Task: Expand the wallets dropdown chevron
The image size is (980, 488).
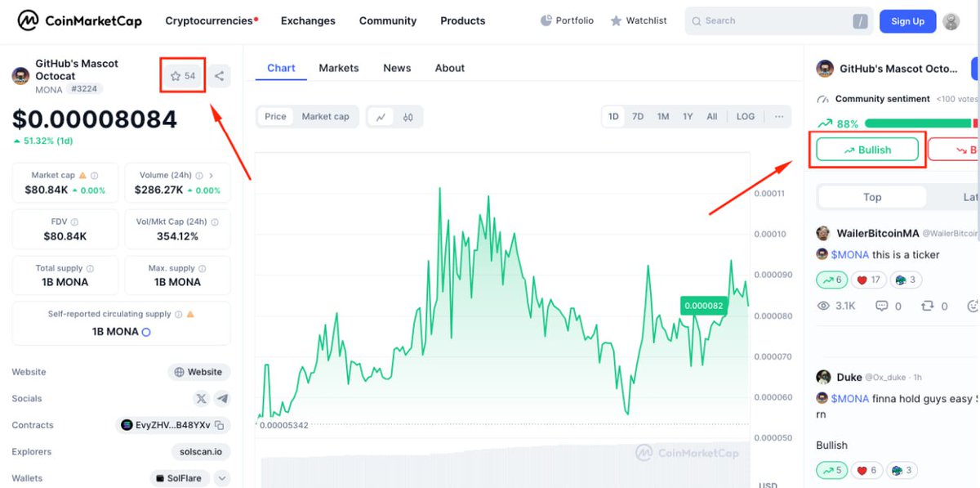Action: pyautogui.click(x=222, y=478)
